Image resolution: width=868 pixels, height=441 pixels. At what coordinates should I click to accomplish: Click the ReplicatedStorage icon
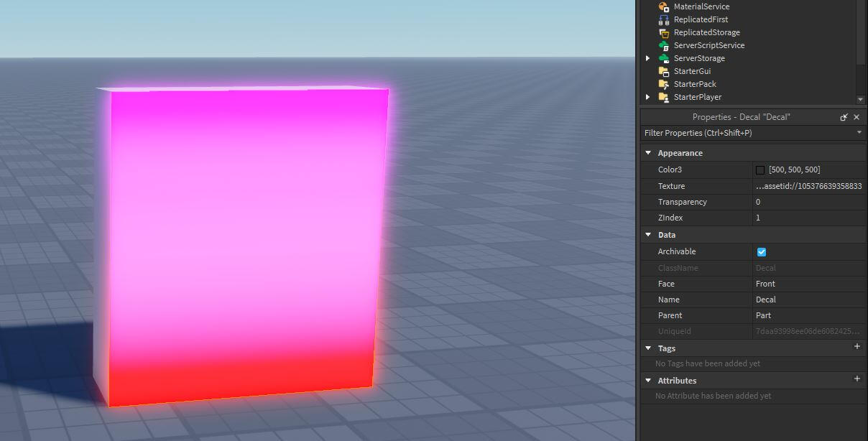[x=664, y=32]
